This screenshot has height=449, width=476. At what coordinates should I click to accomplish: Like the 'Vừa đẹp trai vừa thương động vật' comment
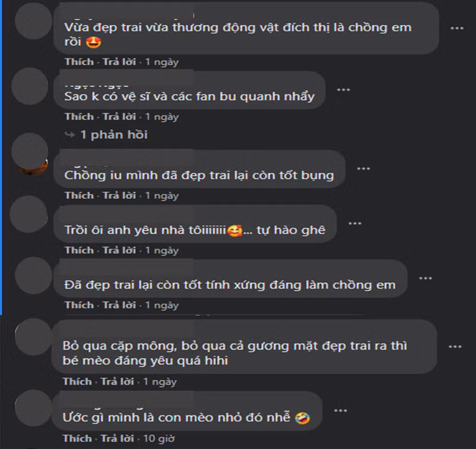click(x=79, y=62)
